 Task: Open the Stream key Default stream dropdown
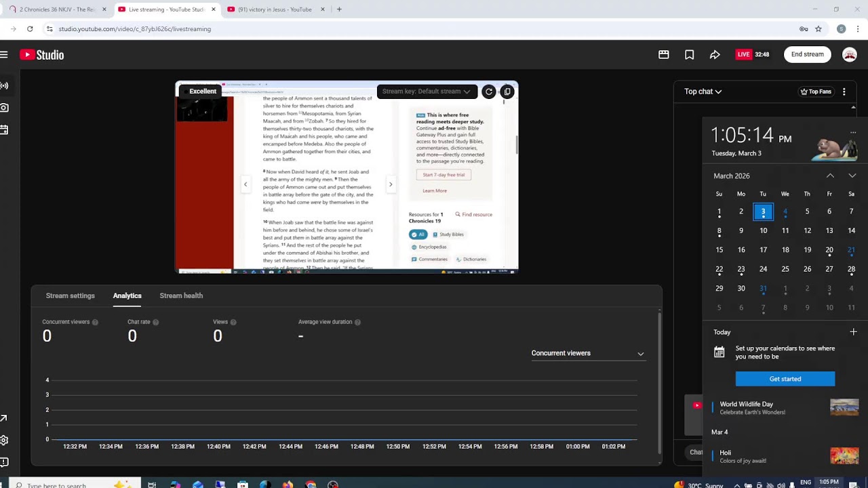tap(427, 91)
